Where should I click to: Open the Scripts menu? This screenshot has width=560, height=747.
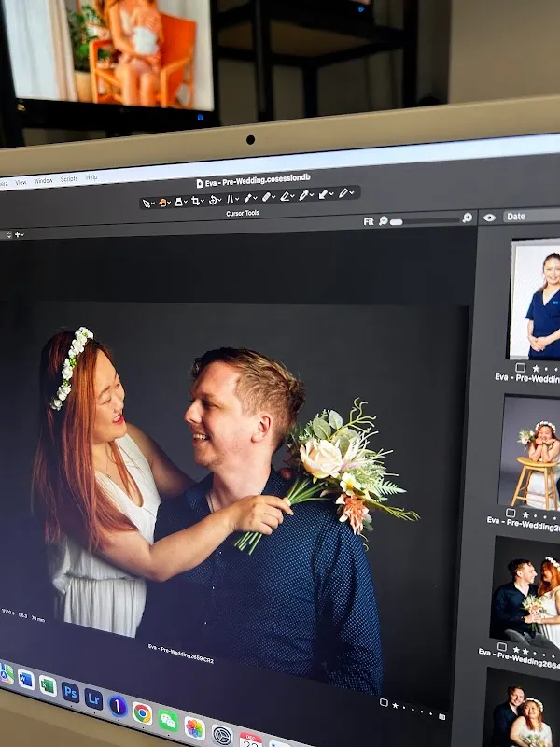coord(68,179)
